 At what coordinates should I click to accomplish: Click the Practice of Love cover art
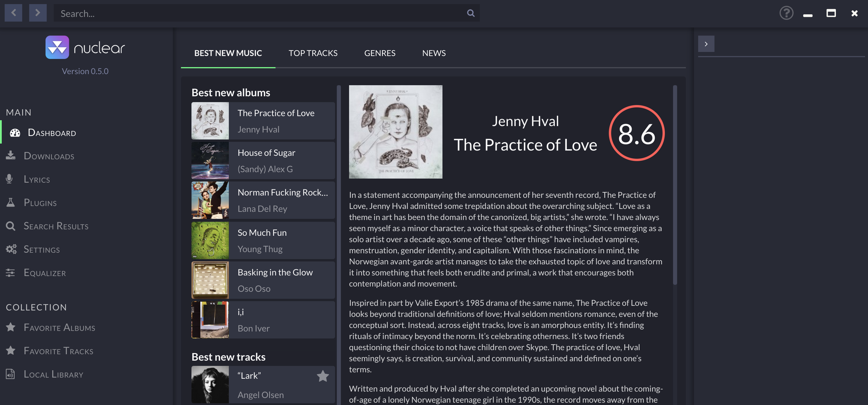pos(395,132)
